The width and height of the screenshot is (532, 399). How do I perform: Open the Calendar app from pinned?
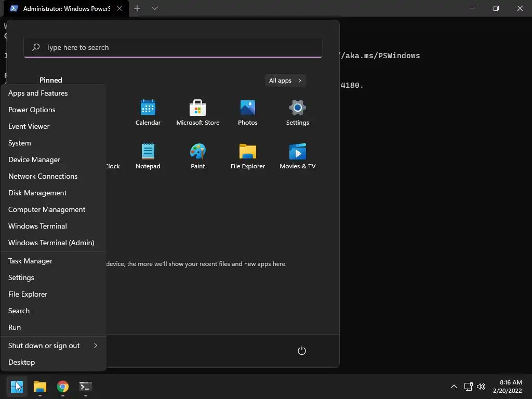point(148,113)
